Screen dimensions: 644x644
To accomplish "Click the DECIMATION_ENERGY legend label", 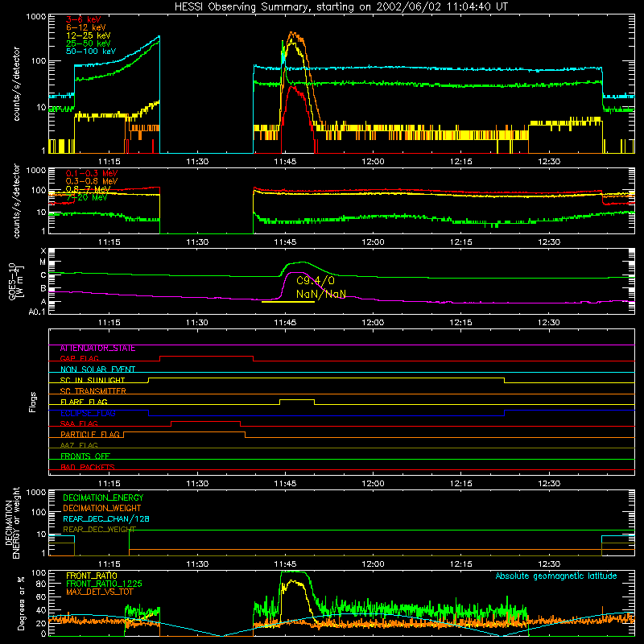I will point(103,497).
